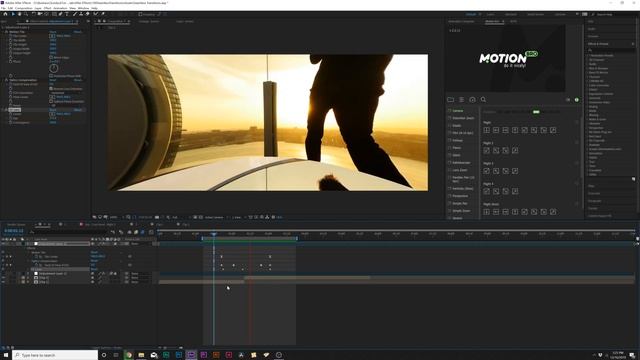Open the File menu
The image size is (640, 360).
coord(3,8)
